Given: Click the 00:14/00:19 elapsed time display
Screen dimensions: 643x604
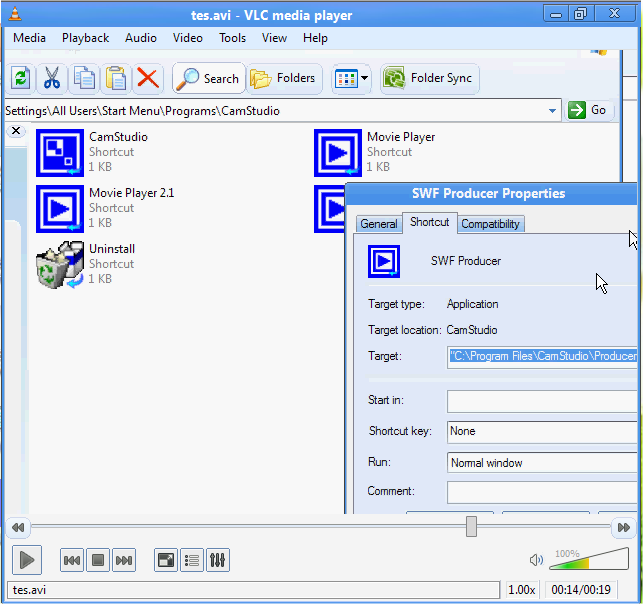Looking at the screenshot, I should click(x=581, y=590).
